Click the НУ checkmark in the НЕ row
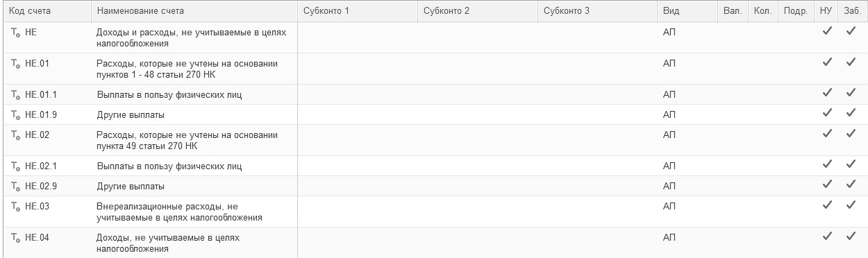 tap(826, 31)
